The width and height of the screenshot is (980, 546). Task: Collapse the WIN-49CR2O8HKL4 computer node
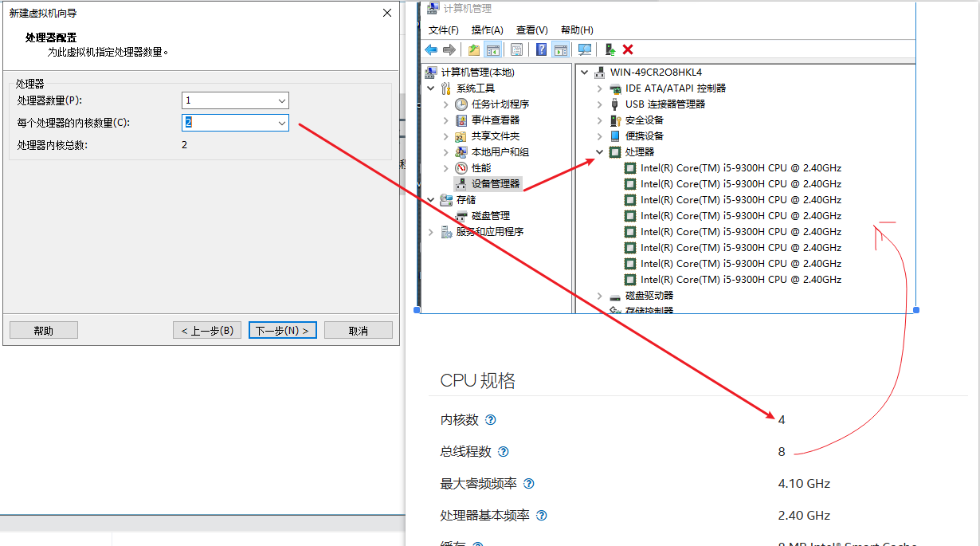point(586,72)
